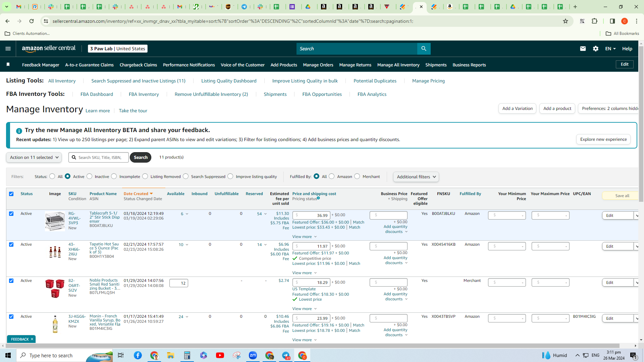Expand View more for Tapatio row
The height and width of the screenshot is (362, 644).
[304, 273]
